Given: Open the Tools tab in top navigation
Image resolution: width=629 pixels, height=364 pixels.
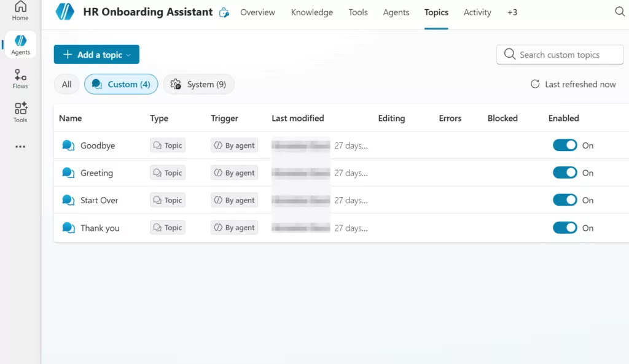Looking at the screenshot, I should [x=358, y=12].
